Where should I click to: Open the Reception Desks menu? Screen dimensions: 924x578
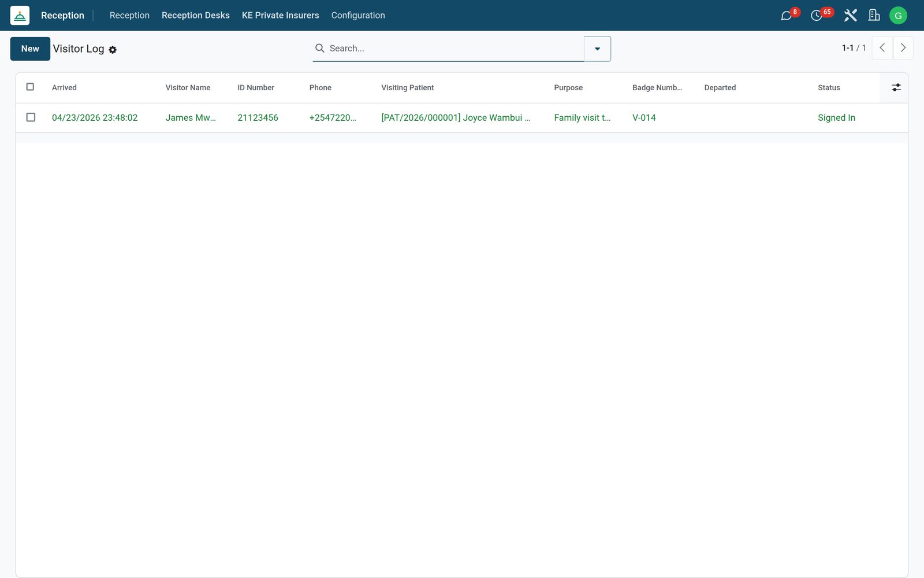(x=196, y=16)
